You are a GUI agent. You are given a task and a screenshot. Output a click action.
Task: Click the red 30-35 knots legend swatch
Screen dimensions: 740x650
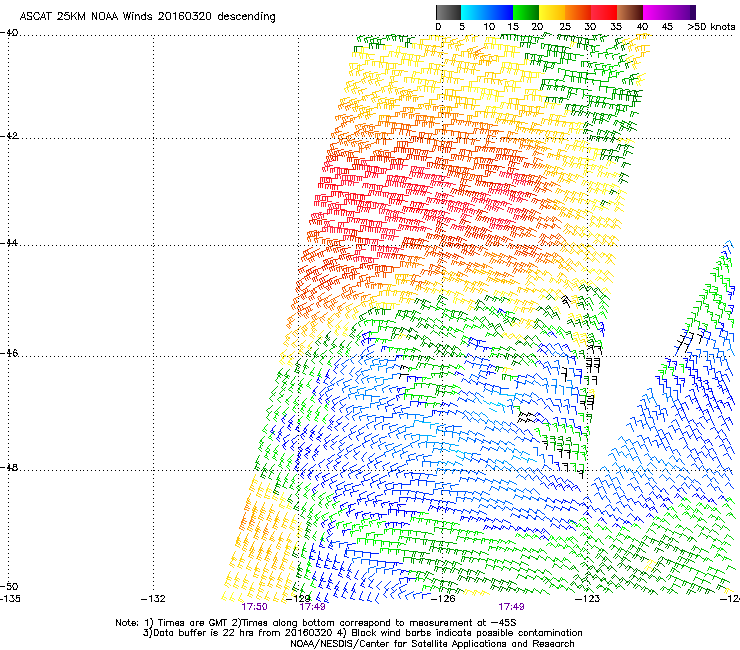(x=604, y=12)
